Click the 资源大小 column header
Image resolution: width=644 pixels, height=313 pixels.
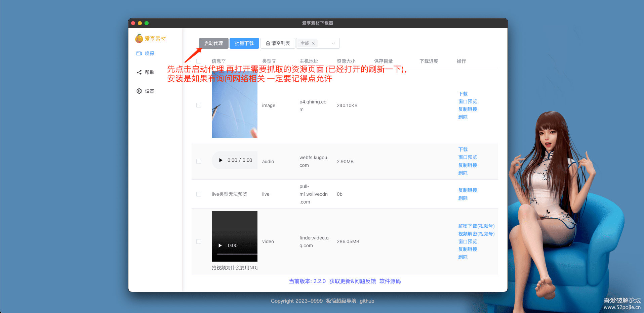[346, 61]
